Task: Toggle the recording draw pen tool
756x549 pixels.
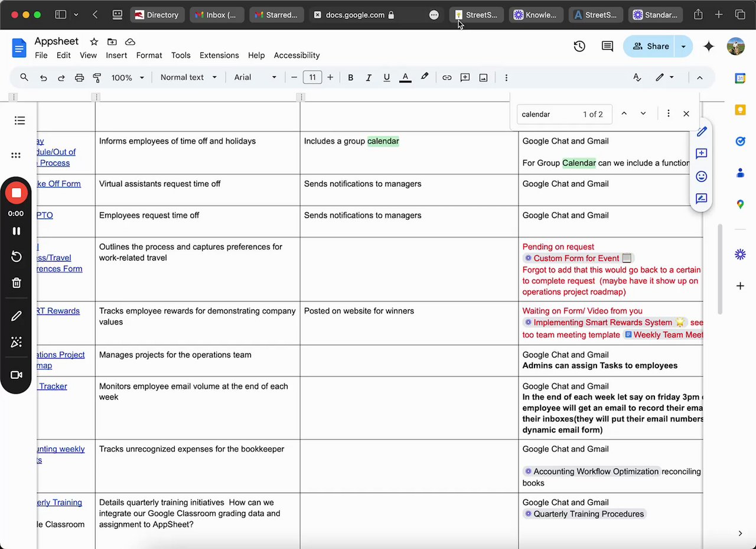Action: click(16, 317)
